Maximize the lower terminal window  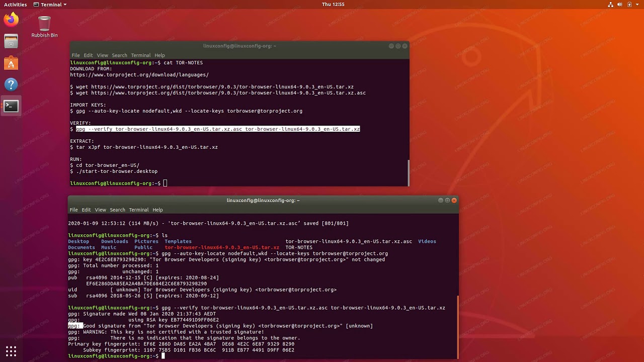pyautogui.click(x=447, y=200)
